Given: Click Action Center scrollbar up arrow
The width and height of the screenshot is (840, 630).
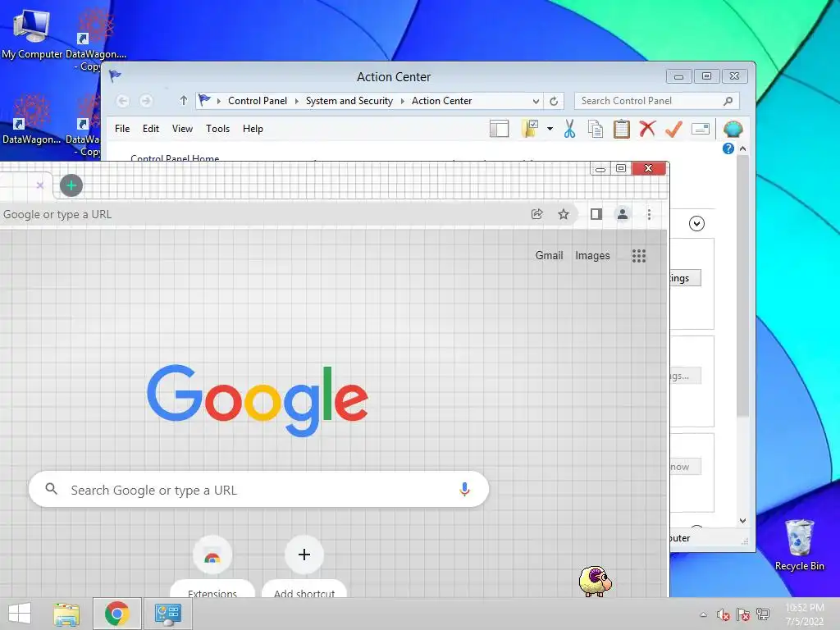Looking at the screenshot, I should tap(742, 148).
